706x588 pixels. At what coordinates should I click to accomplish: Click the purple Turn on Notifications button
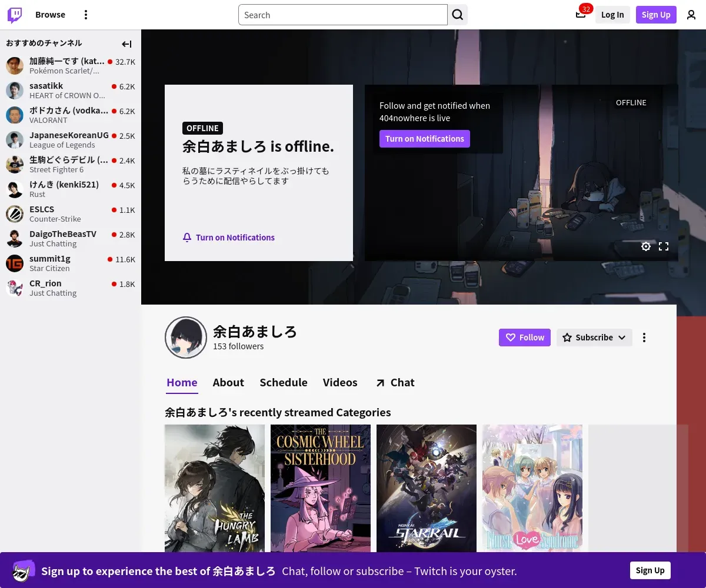[425, 139]
